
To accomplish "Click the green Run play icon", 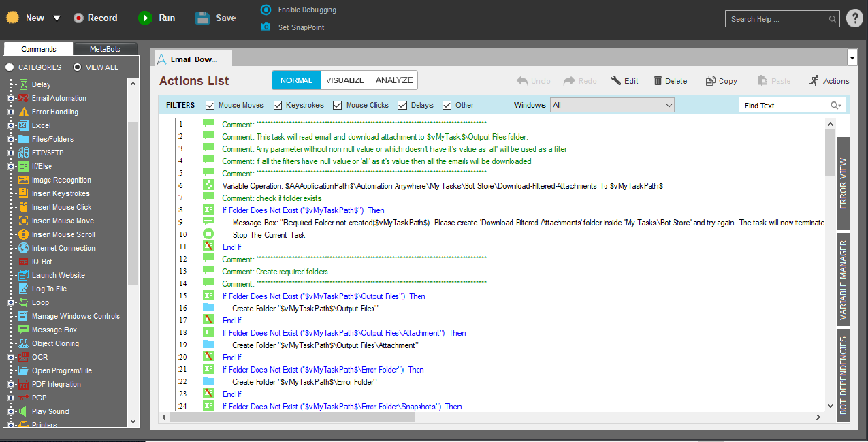I will coord(145,18).
